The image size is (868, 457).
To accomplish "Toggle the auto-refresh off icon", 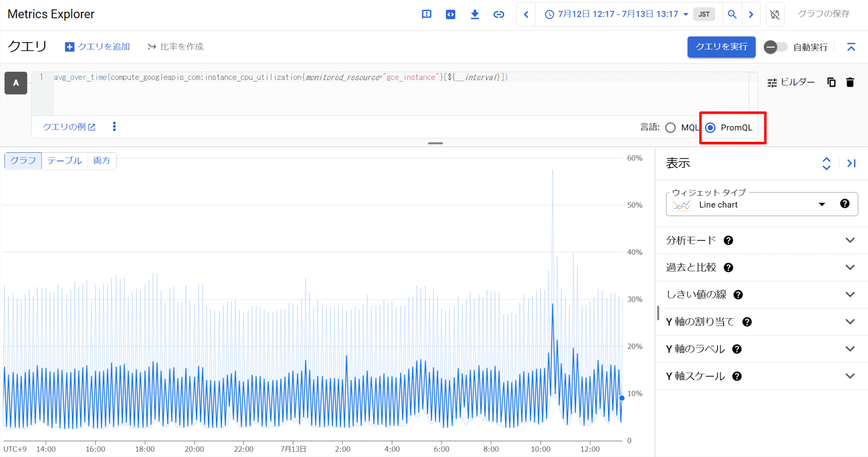I will (775, 14).
